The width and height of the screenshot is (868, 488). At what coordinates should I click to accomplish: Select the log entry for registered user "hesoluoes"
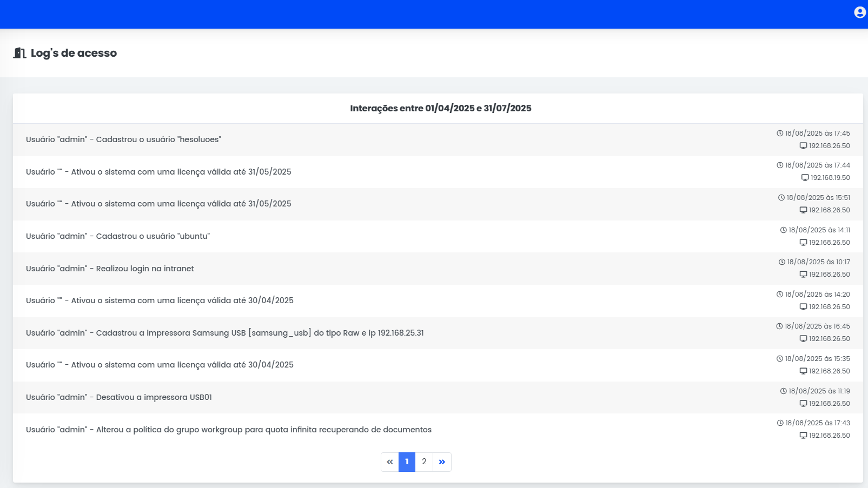123,139
